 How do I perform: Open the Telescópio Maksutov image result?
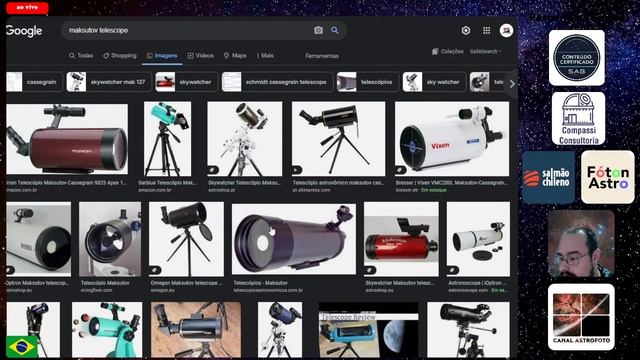(110, 239)
